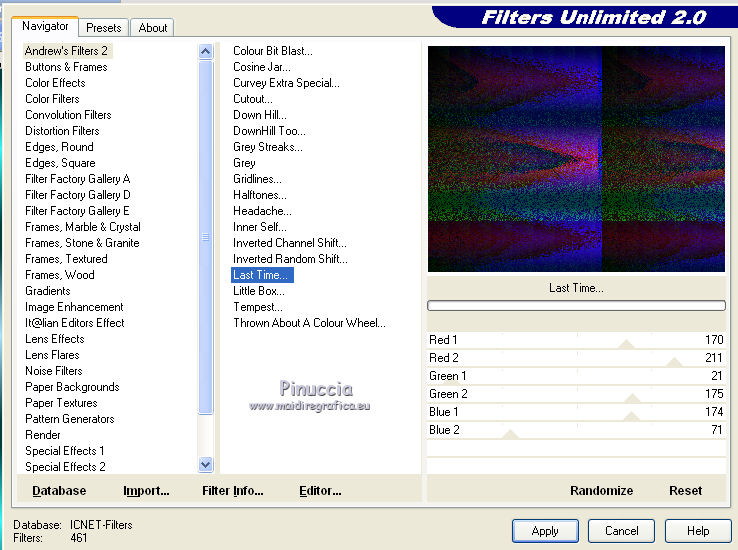Select Pattern Generators category
The image size is (738, 550).
[x=70, y=419]
